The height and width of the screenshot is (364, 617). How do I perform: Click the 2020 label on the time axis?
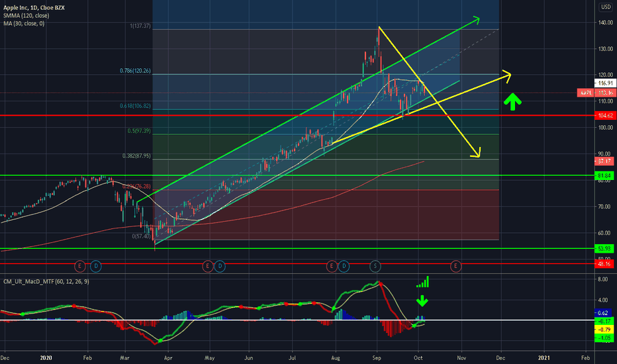point(46,357)
